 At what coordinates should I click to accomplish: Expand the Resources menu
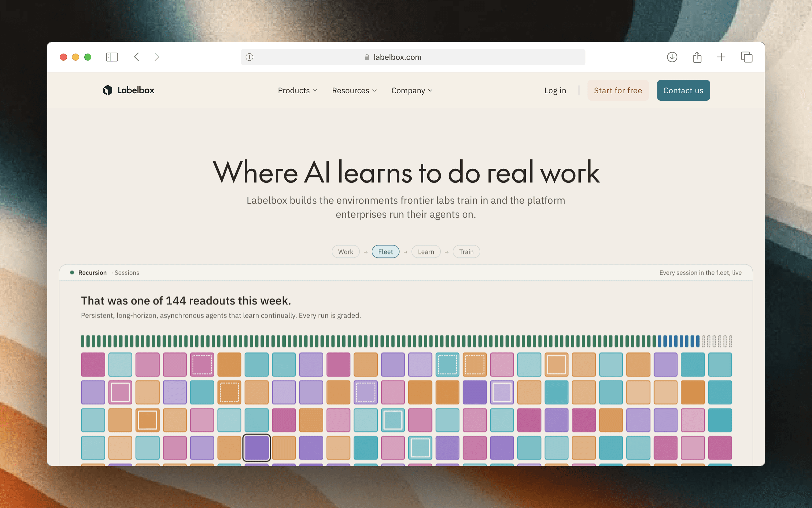coord(354,90)
